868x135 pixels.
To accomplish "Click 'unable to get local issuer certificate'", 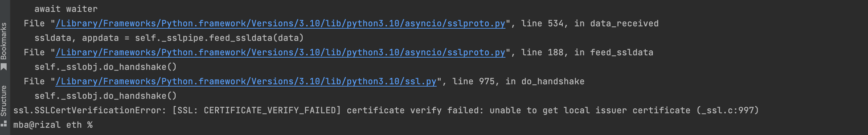I will point(590,111).
